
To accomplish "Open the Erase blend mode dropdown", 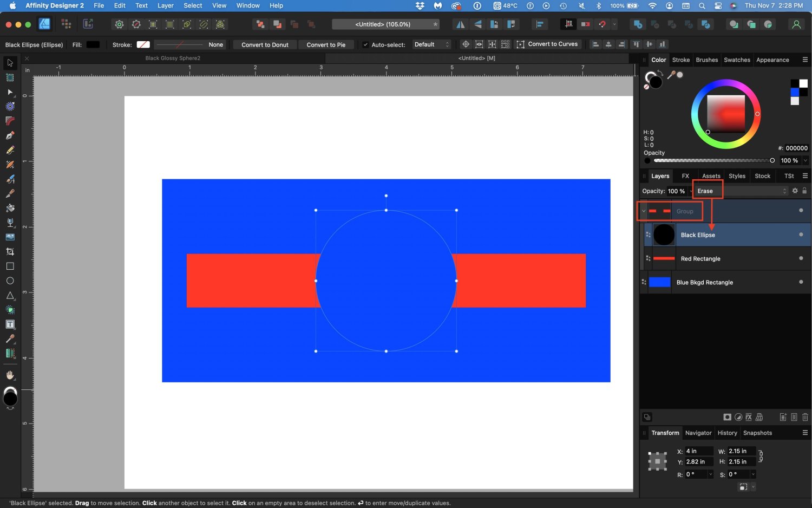I will point(739,191).
